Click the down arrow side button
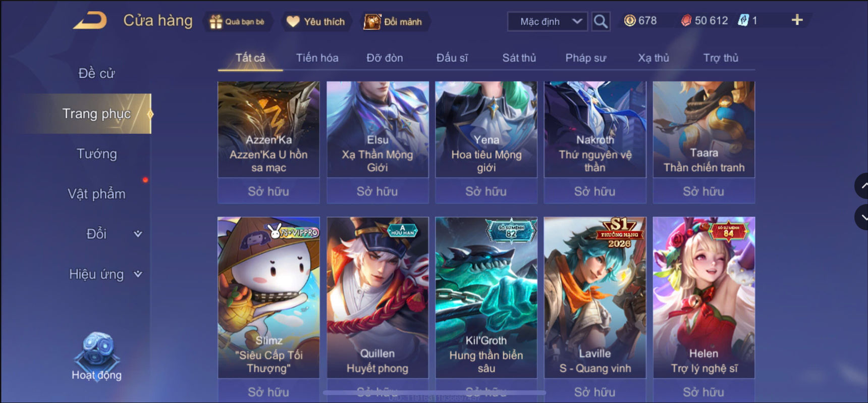Screen dimensions: 868x403 pyautogui.click(x=862, y=218)
